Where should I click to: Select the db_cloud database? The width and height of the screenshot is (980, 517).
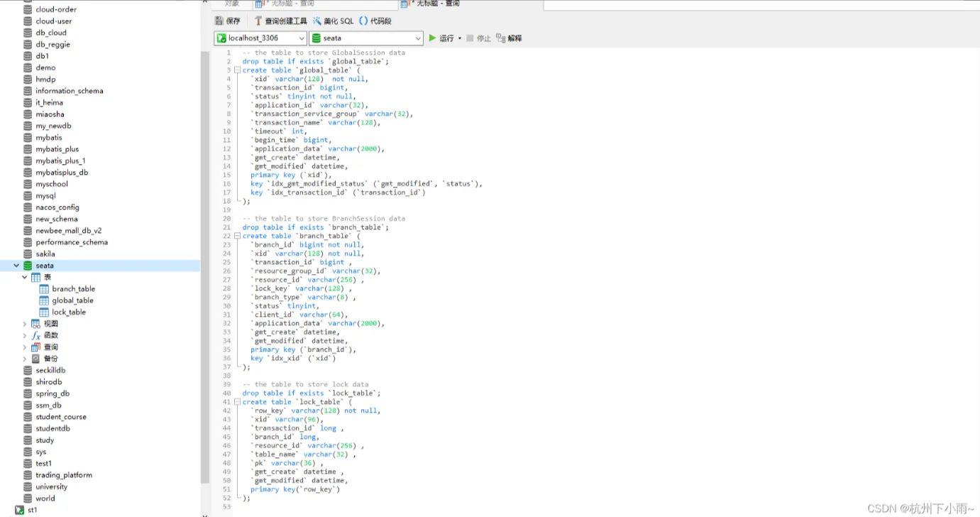click(x=51, y=33)
